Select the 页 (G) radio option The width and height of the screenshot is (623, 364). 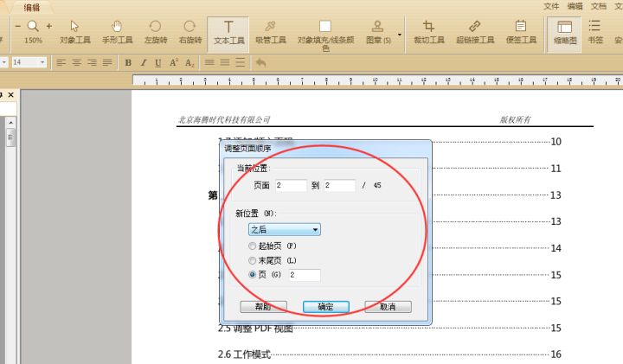click(252, 274)
